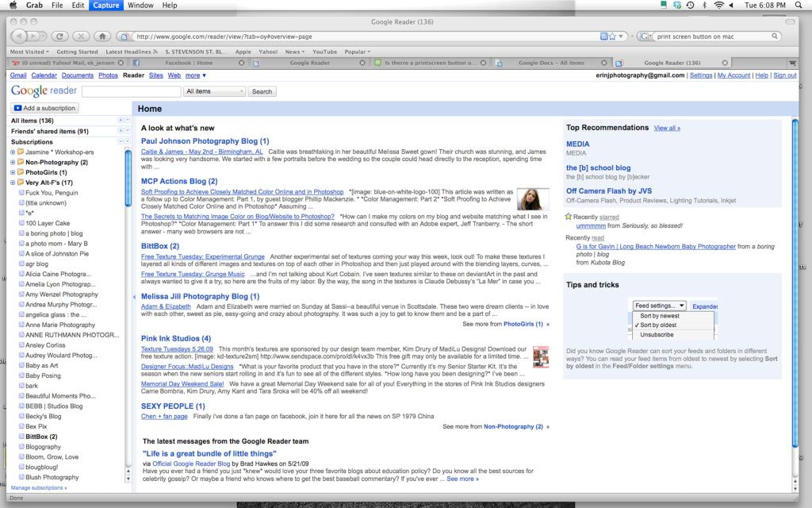Select the BittBox (2) subscription
Viewport: 812px width, 508px height.
coord(41,437)
